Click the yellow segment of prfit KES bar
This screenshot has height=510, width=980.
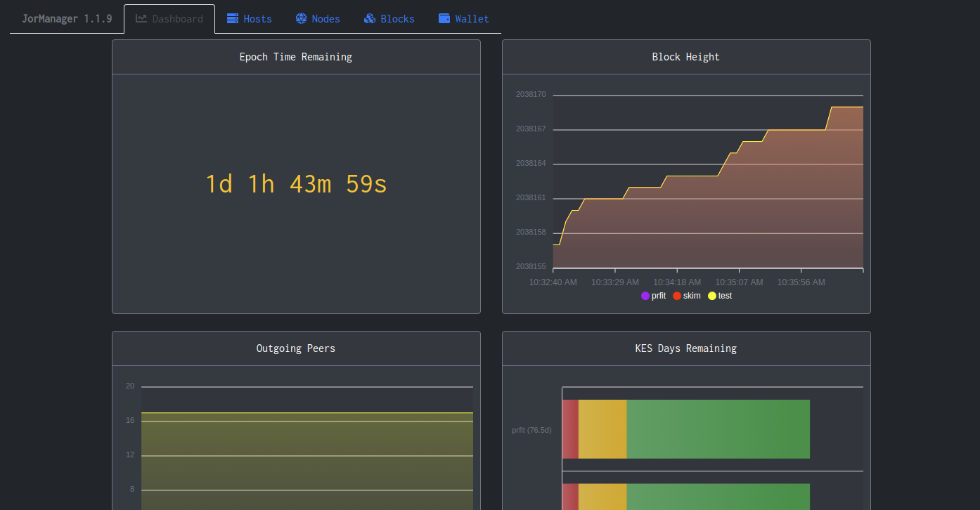click(602, 429)
